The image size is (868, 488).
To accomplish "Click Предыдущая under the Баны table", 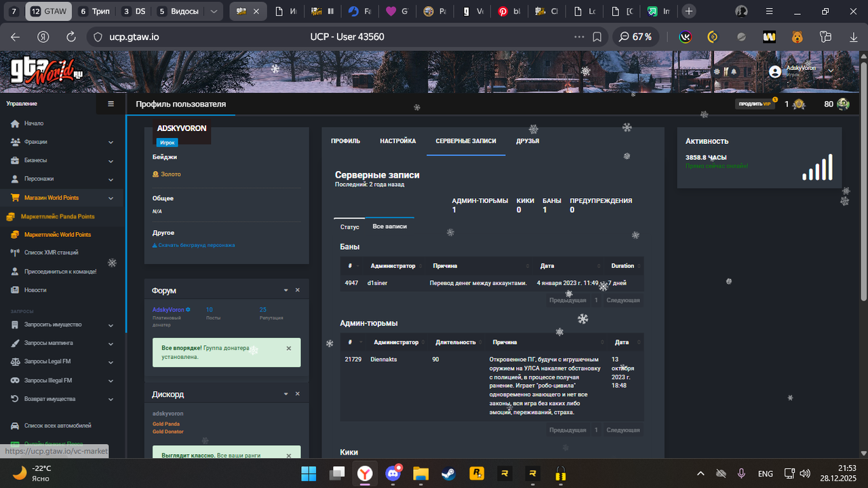I will point(568,300).
